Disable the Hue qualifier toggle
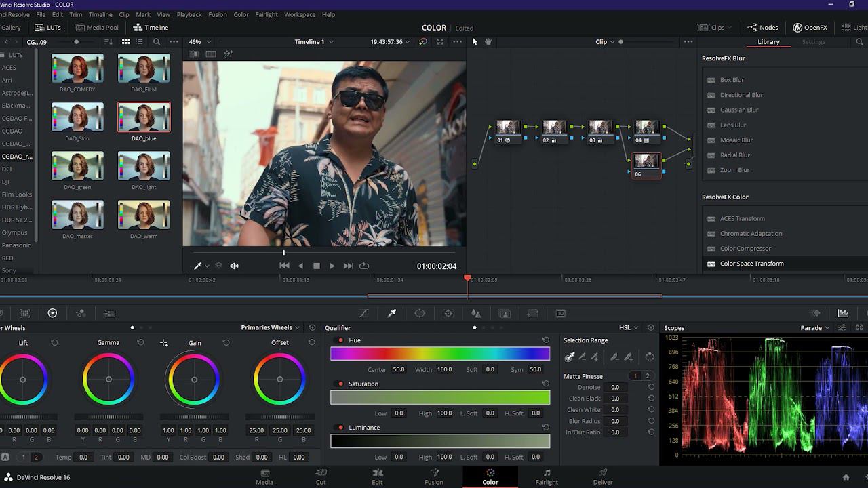 tap(340, 340)
